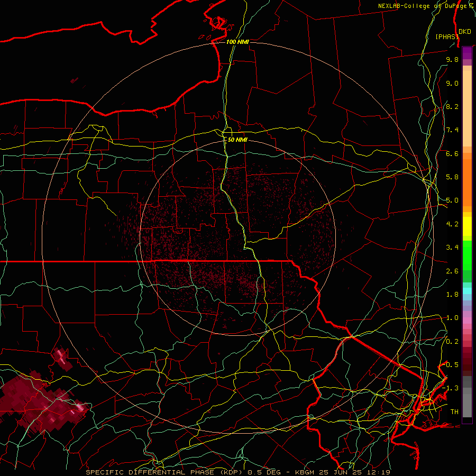Select the 2.6 scale value

[452, 271]
